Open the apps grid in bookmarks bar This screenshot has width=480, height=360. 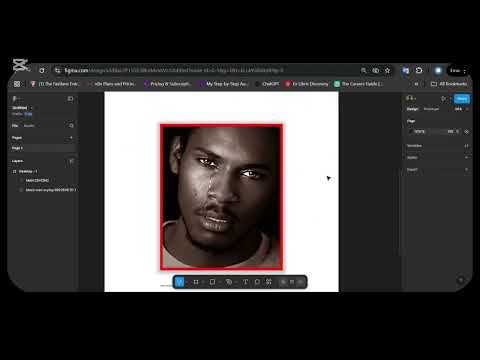coord(17,84)
